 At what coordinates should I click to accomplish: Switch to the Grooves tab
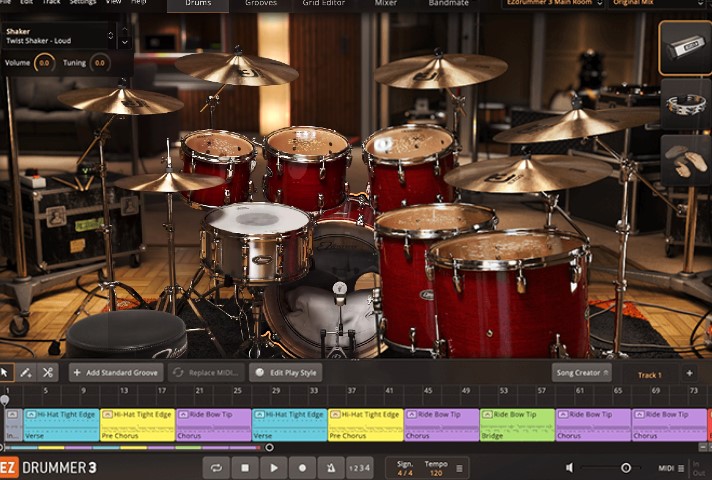261,4
